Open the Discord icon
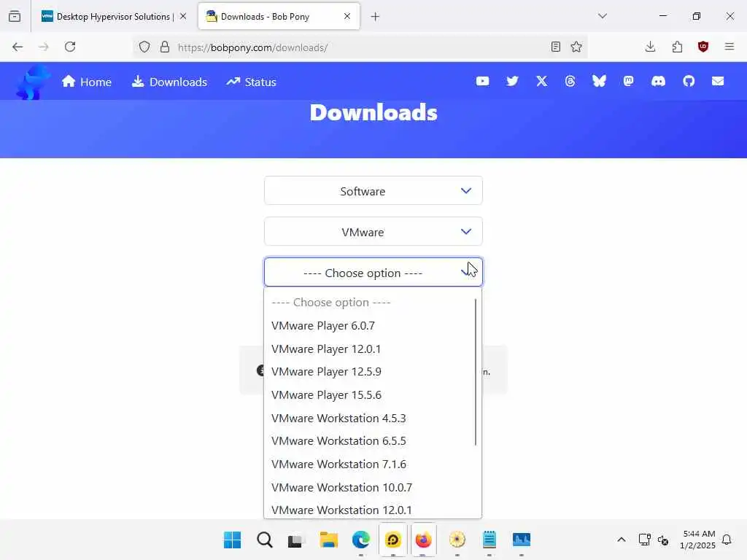 pos(658,82)
